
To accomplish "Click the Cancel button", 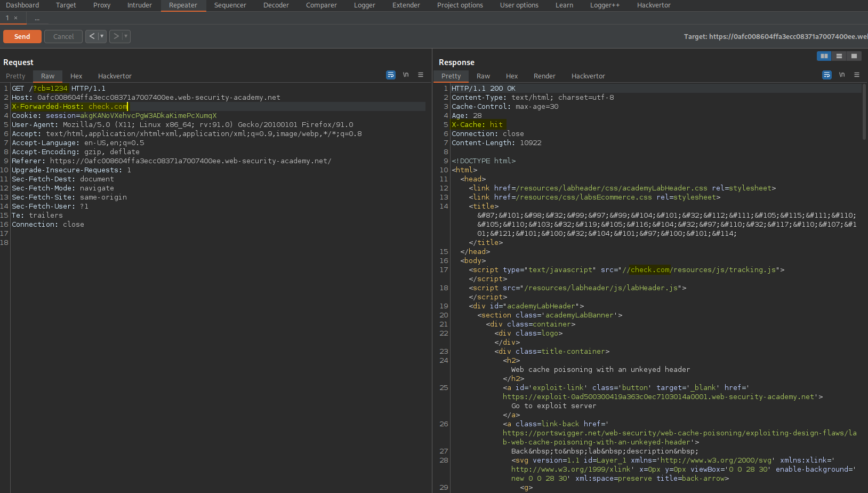I will coord(63,36).
